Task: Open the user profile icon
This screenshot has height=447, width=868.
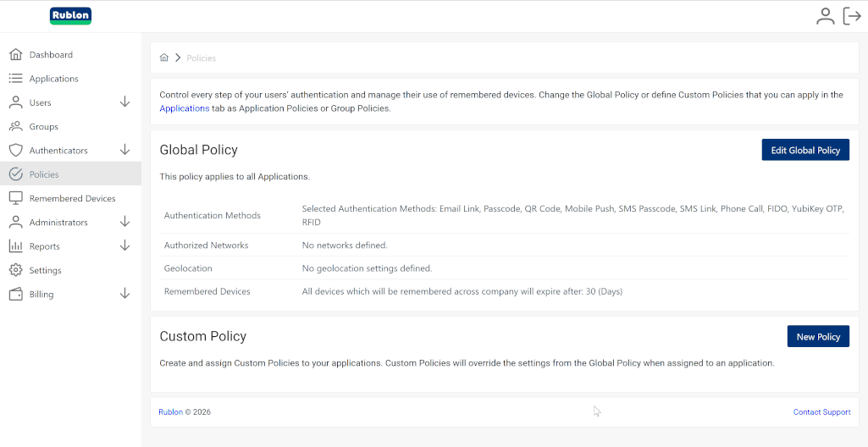Action: pyautogui.click(x=825, y=16)
